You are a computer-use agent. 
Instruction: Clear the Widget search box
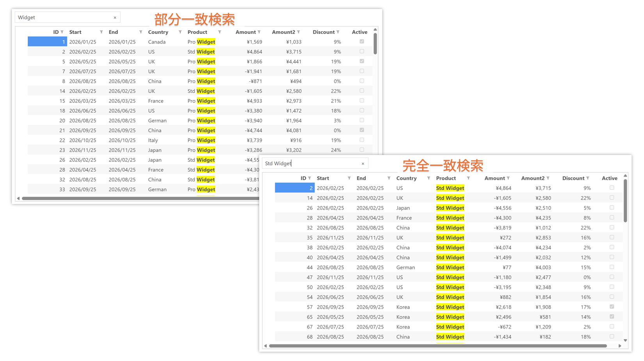115,18
